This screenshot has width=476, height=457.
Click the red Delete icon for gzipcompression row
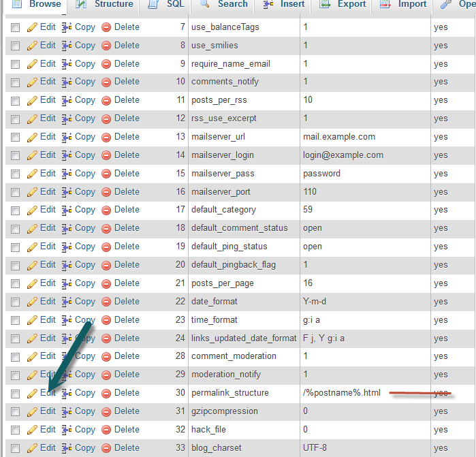pos(106,411)
